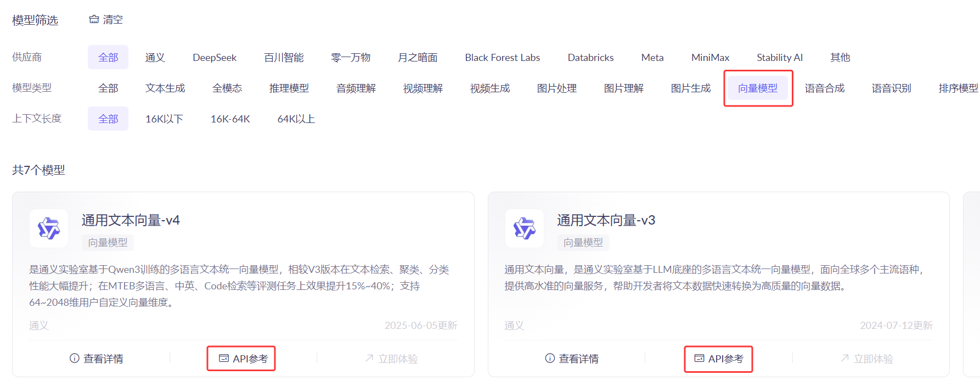Choose 全模态 model type
Image resolution: width=980 pixels, height=386 pixels.
[227, 88]
